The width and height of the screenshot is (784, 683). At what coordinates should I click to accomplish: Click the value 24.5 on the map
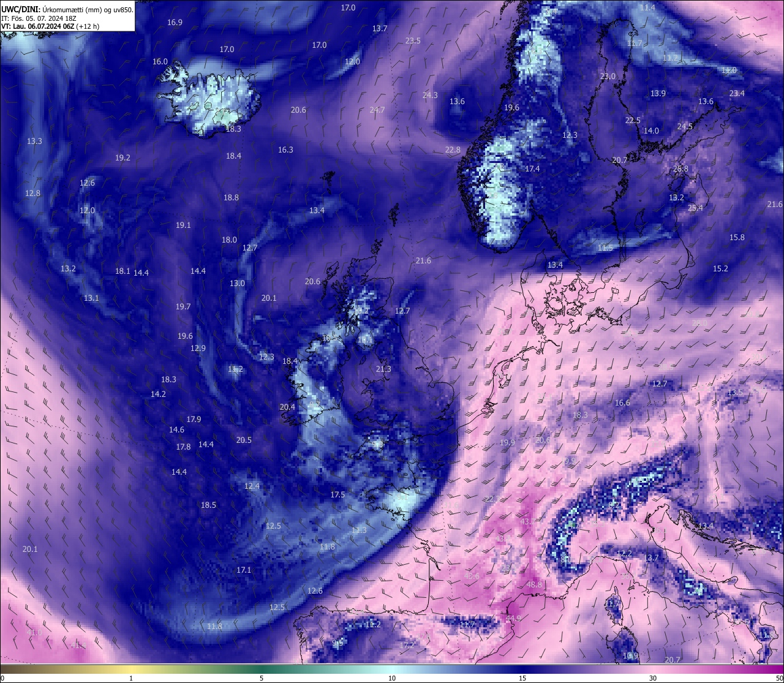tap(685, 126)
